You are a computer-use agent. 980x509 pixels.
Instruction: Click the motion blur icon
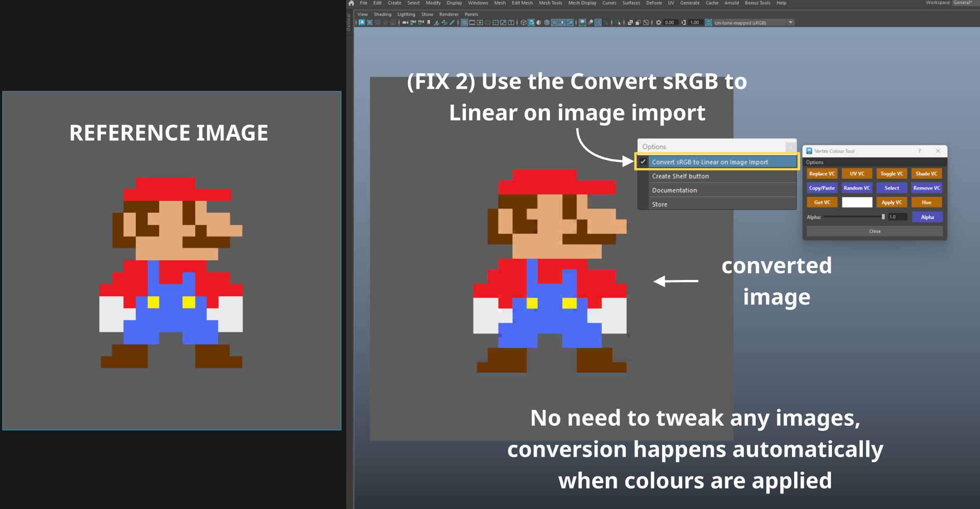[x=590, y=23]
